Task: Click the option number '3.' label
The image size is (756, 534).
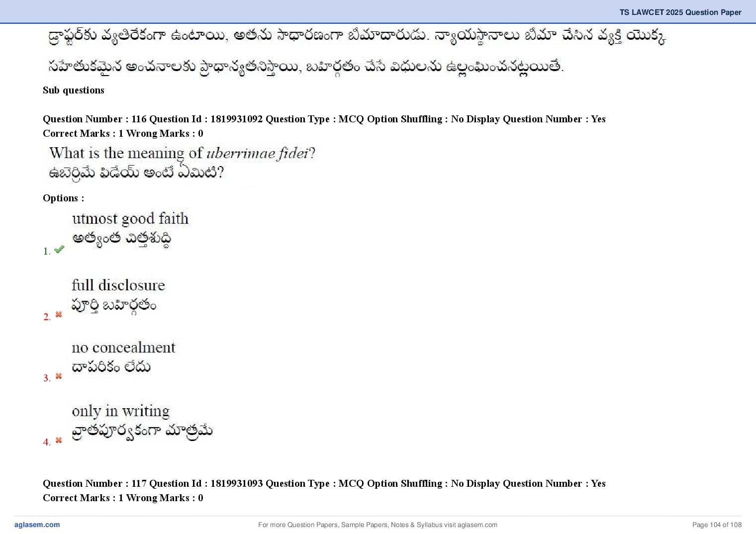Action: 47,378
